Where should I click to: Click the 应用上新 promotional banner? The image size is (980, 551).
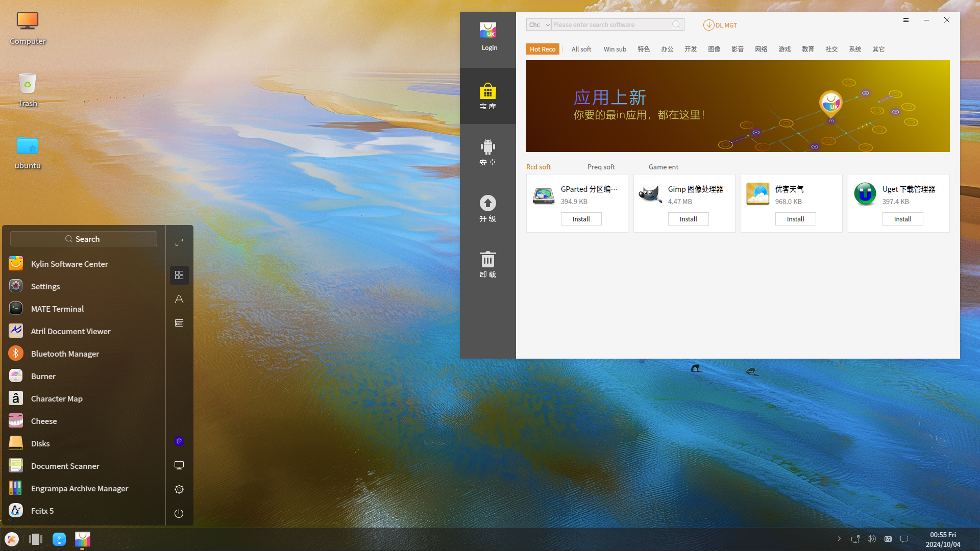[738, 106]
